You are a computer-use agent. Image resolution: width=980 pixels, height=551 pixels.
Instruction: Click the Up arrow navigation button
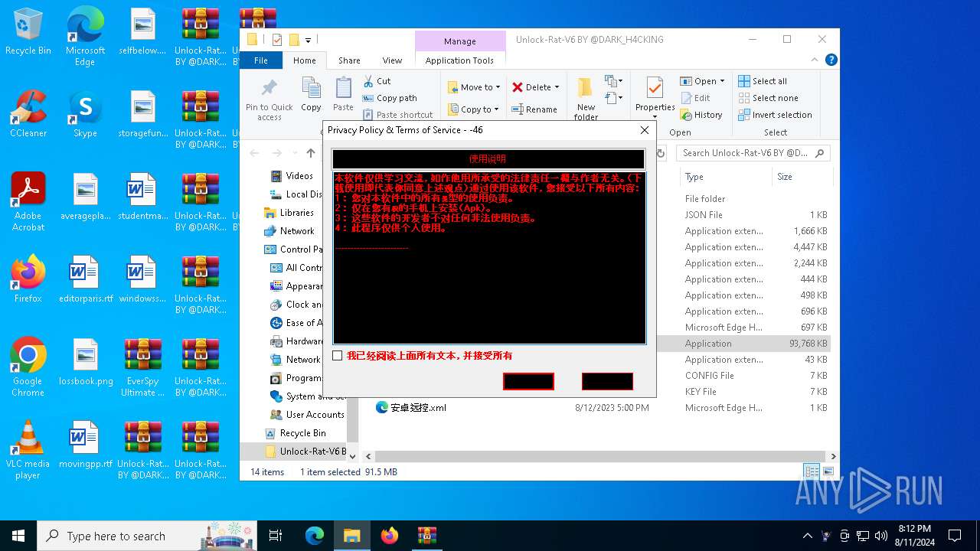[311, 153]
